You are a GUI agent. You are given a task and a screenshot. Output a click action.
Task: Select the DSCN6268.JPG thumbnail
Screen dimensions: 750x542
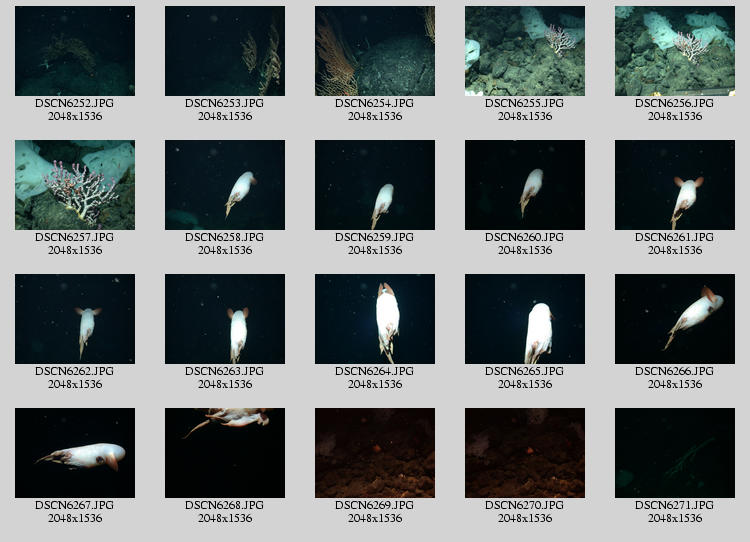(x=225, y=453)
